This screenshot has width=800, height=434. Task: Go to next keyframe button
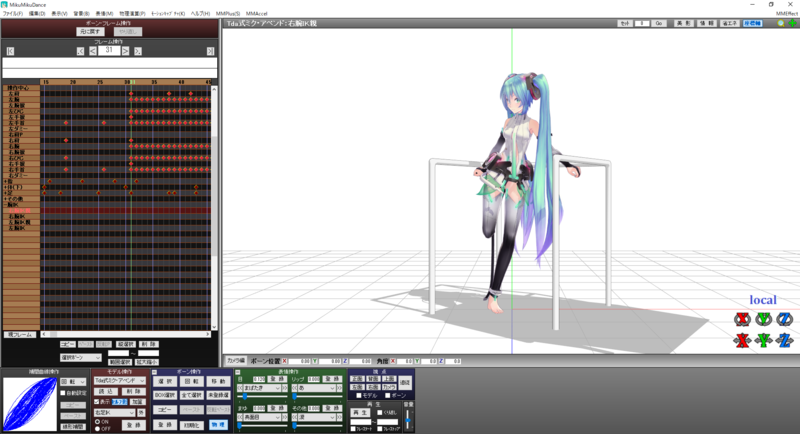click(138, 51)
